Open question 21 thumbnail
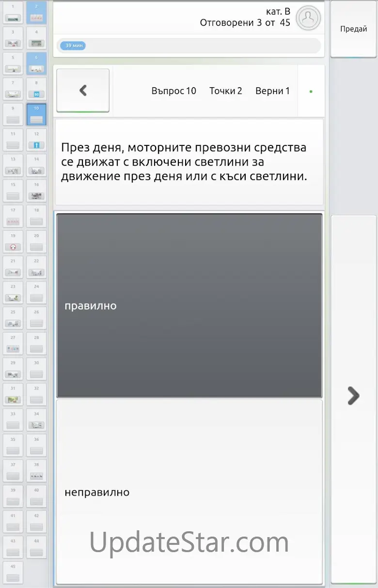The image size is (378, 588). [13, 267]
